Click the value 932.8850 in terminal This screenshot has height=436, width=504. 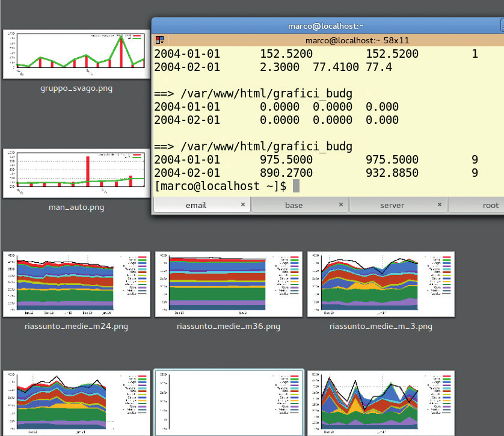[392, 173]
